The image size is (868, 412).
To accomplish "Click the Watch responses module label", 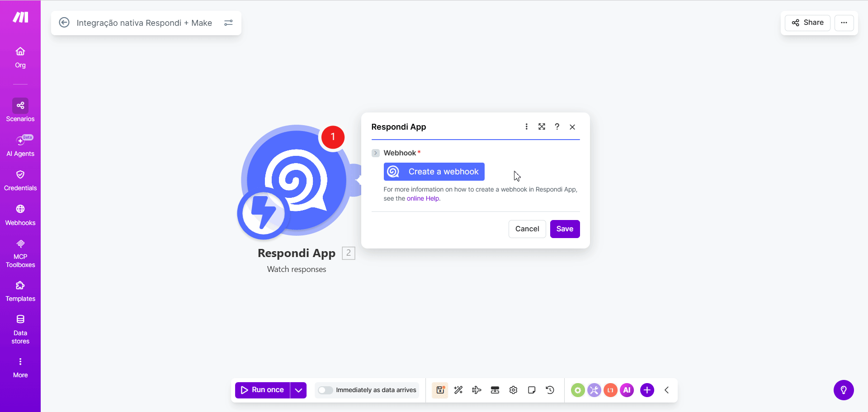I will (x=297, y=269).
